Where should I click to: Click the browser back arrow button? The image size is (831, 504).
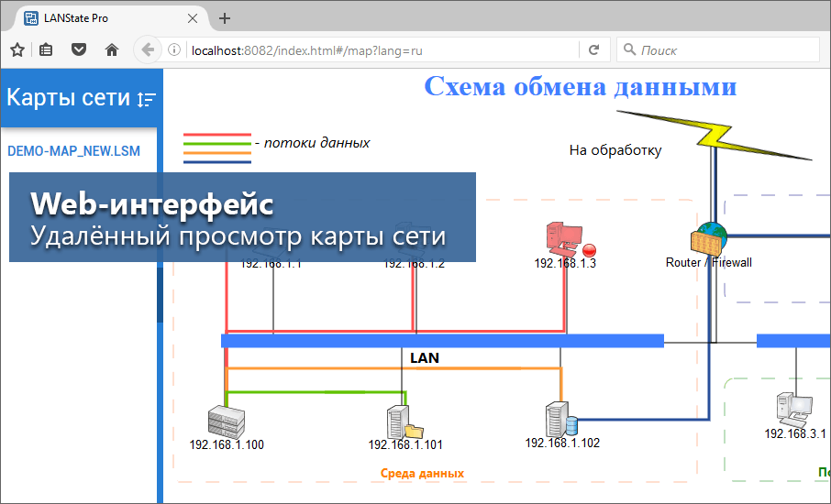click(148, 50)
